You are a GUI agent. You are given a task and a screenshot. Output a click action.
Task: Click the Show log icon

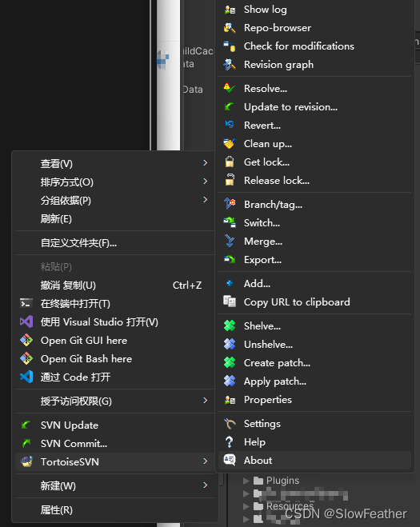point(230,10)
